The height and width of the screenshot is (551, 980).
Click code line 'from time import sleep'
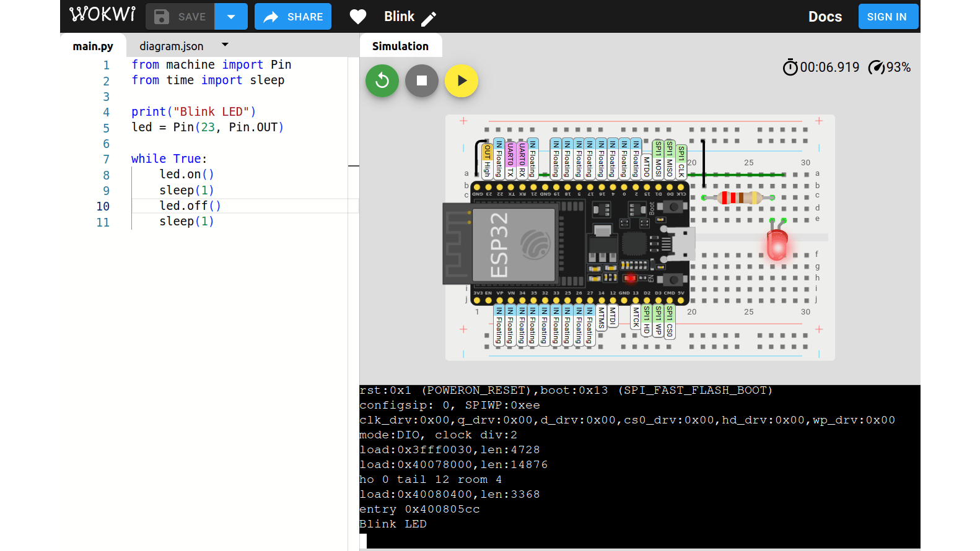click(208, 80)
